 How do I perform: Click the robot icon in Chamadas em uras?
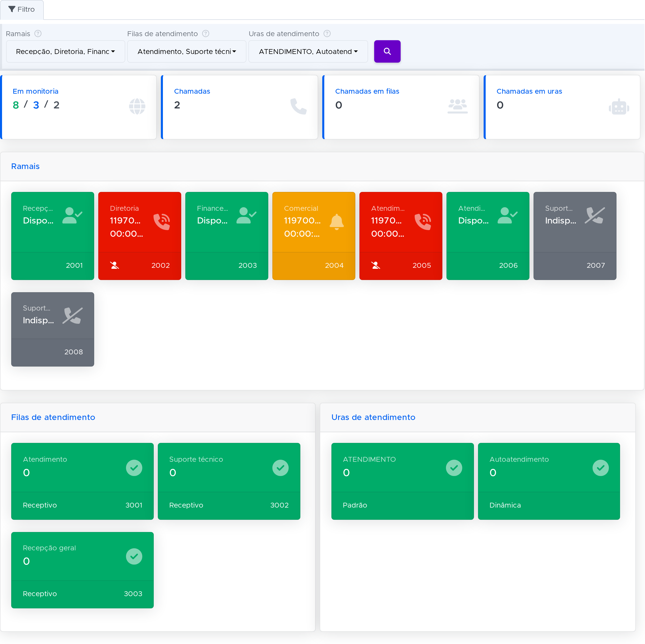(619, 106)
